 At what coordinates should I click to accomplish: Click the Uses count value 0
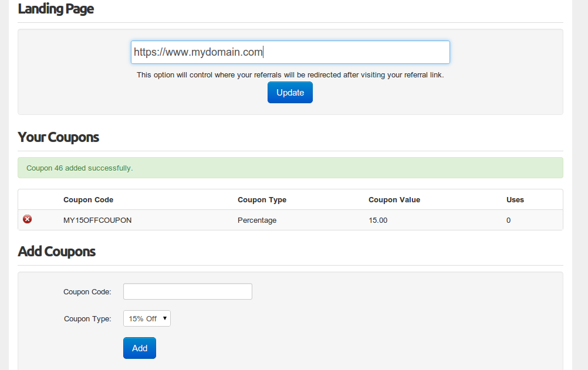click(x=509, y=220)
